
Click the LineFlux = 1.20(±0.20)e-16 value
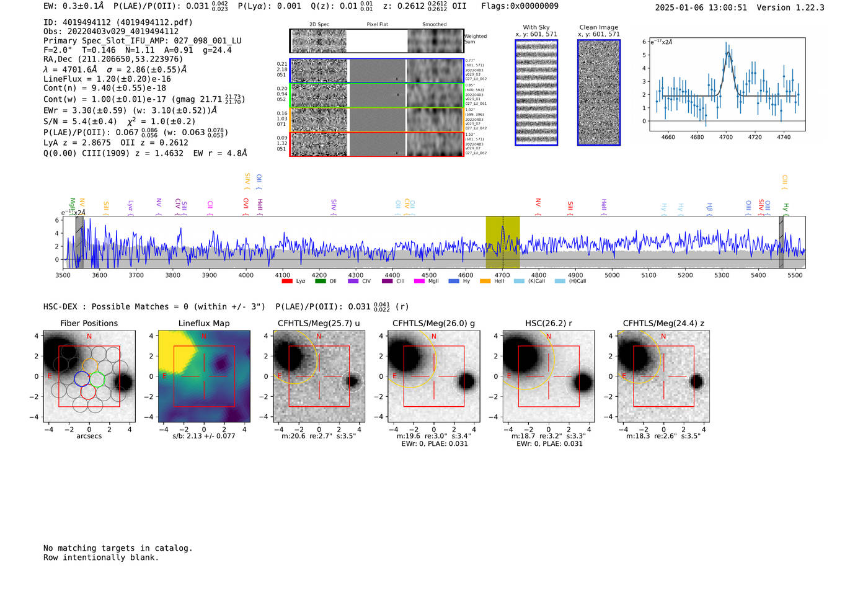pyautogui.click(x=107, y=79)
